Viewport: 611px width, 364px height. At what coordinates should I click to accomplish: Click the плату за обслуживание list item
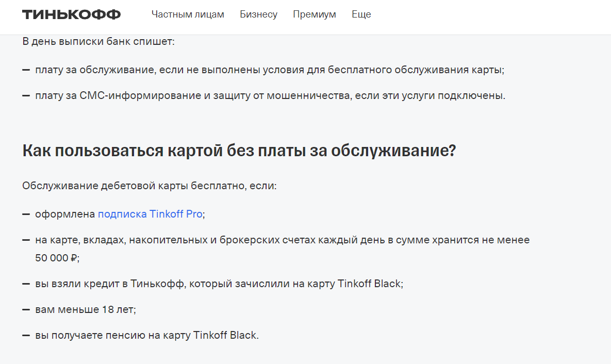coord(269,70)
